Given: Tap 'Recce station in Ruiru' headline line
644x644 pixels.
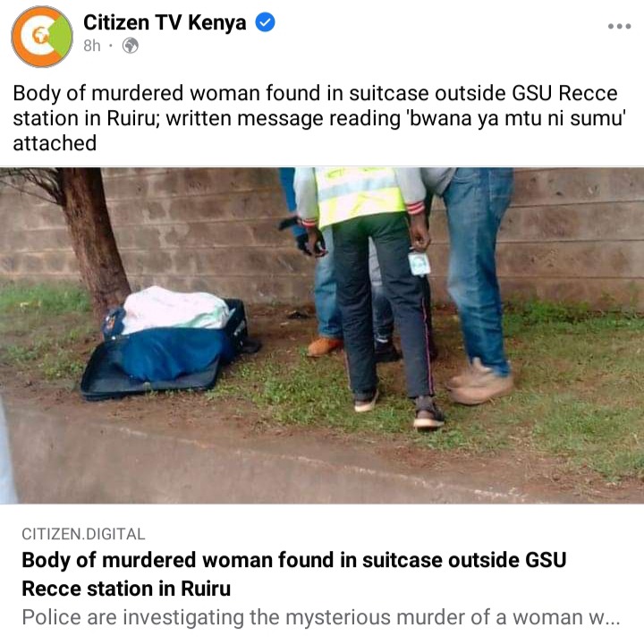Looking at the screenshot, I should [x=126, y=589].
